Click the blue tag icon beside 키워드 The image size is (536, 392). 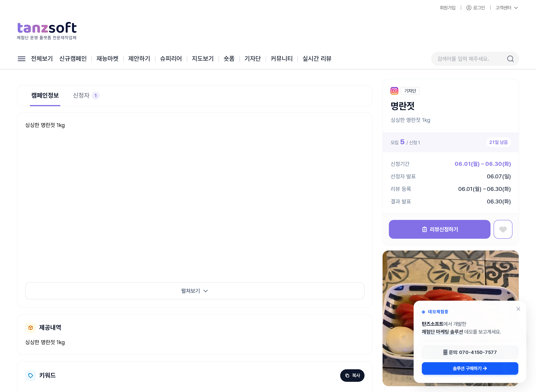coord(31,375)
